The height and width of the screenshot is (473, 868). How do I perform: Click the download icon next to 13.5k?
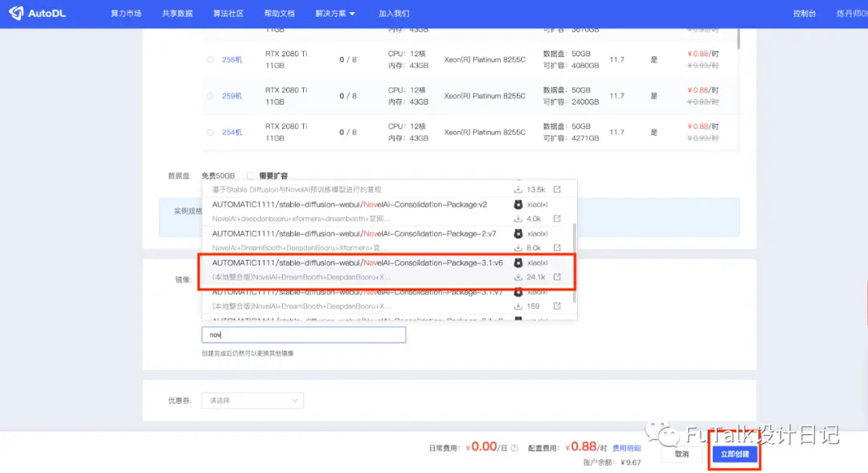pyautogui.click(x=518, y=189)
